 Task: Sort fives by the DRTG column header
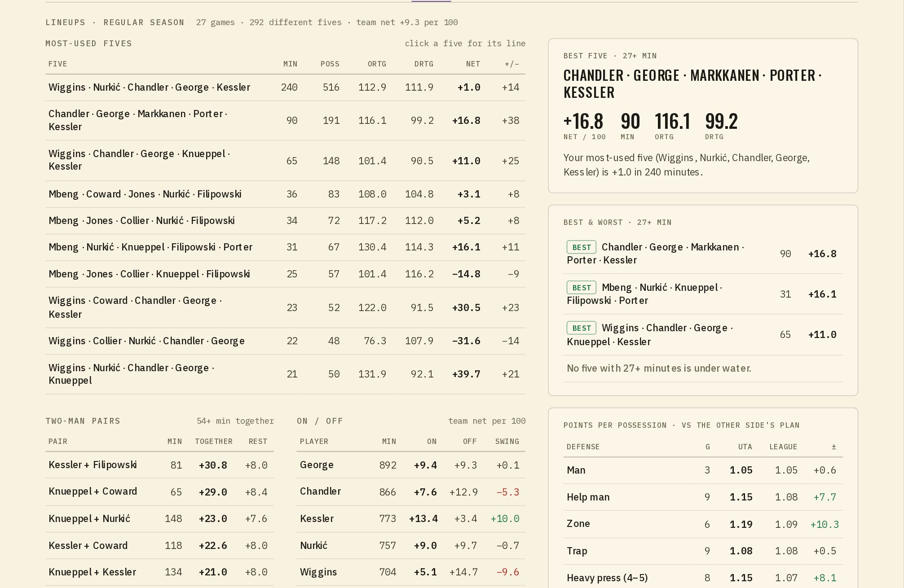point(423,64)
